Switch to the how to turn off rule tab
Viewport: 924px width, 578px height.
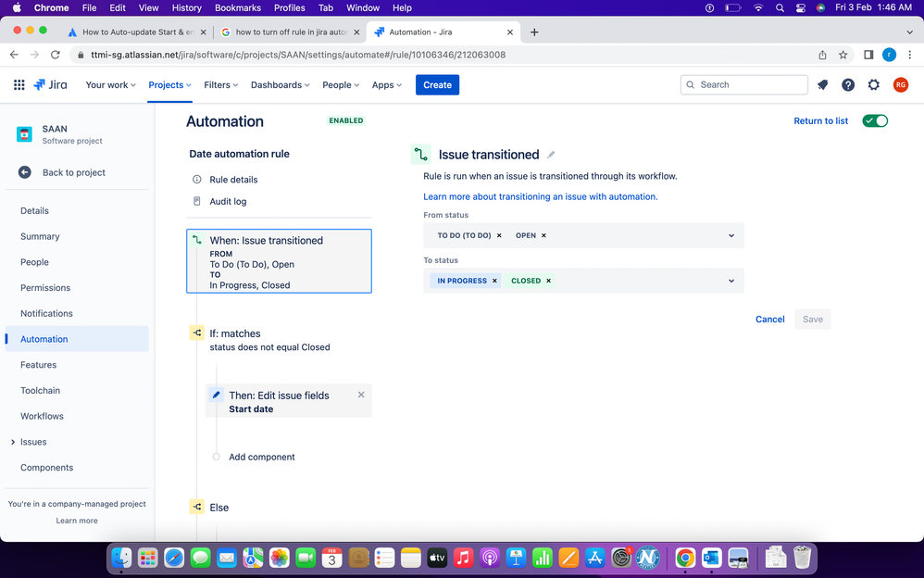pyautogui.click(x=290, y=31)
